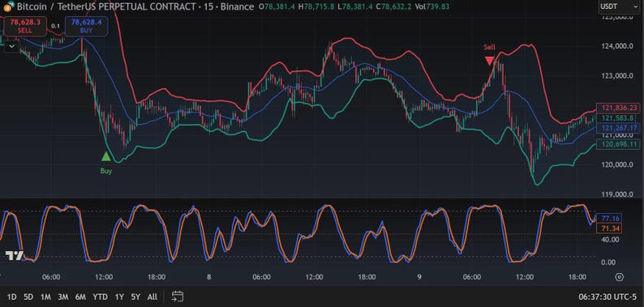Image resolution: width=644 pixels, height=307 pixels.
Task: Click the TradingView logo watermark icon
Action: (15, 256)
